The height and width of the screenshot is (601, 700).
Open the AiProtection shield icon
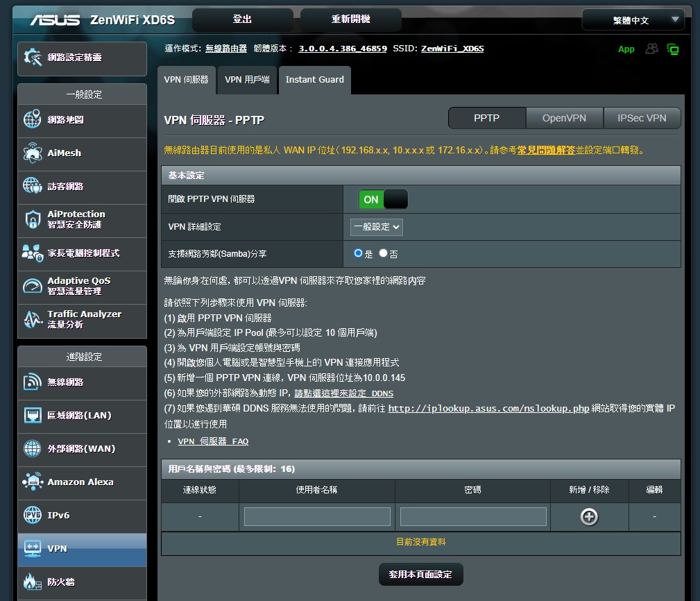[33, 220]
